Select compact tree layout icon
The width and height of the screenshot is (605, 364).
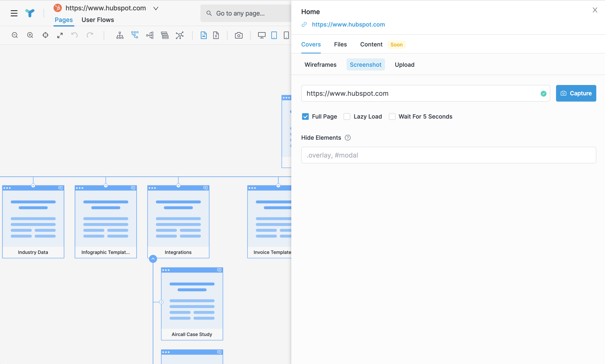[x=135, y=35]
